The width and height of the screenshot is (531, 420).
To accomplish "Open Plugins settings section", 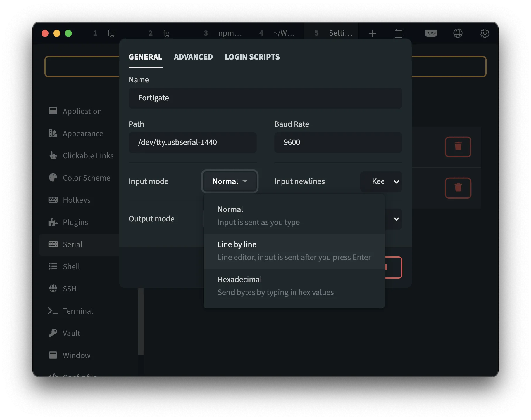I will (75, 222).
